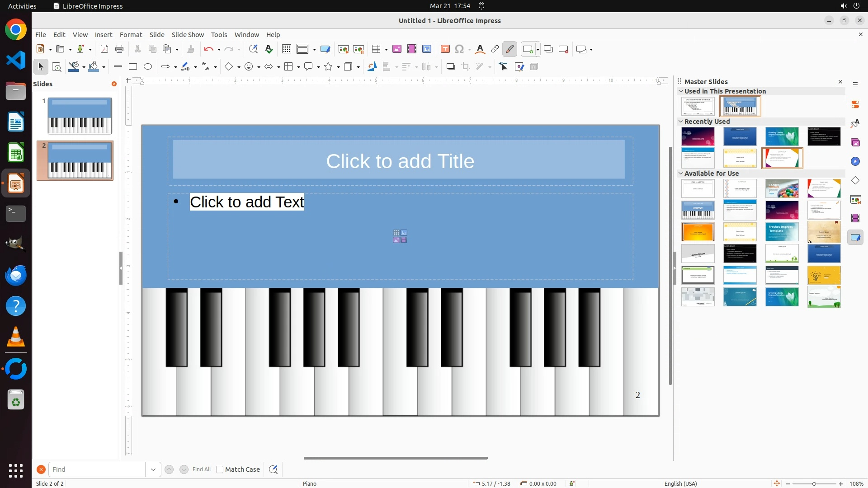Select the Rectangle drawing tool
This screenshot has height=488, width=868.
click(x=133, y=67)
